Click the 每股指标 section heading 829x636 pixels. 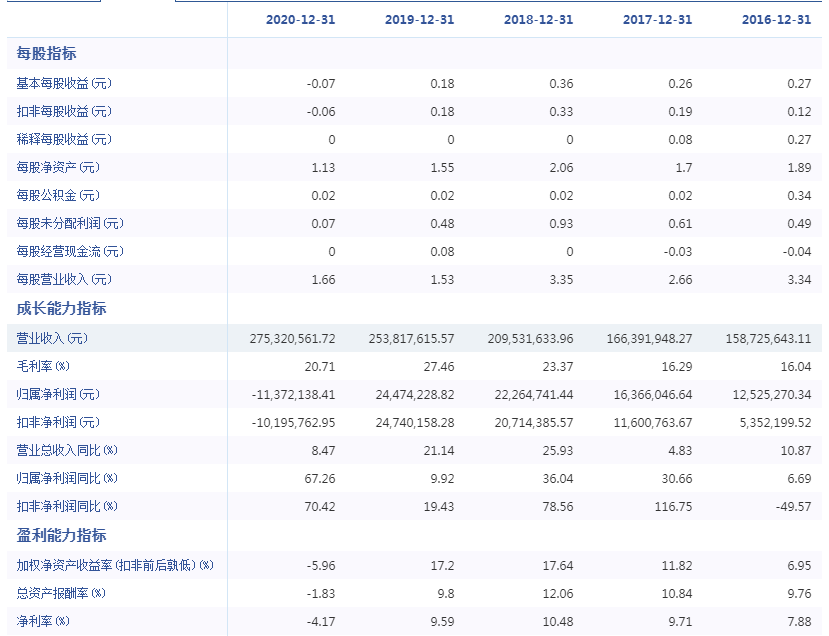46,53
